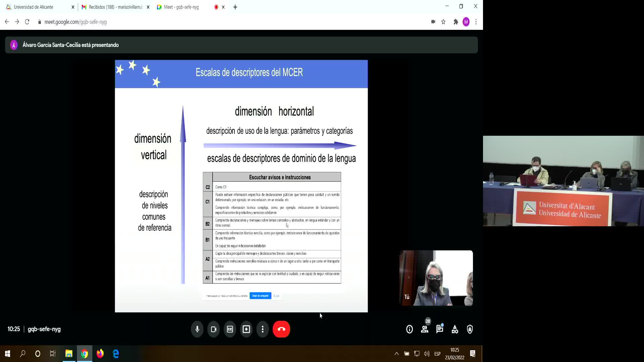Open a new browser tab

[x=235, y=7]
